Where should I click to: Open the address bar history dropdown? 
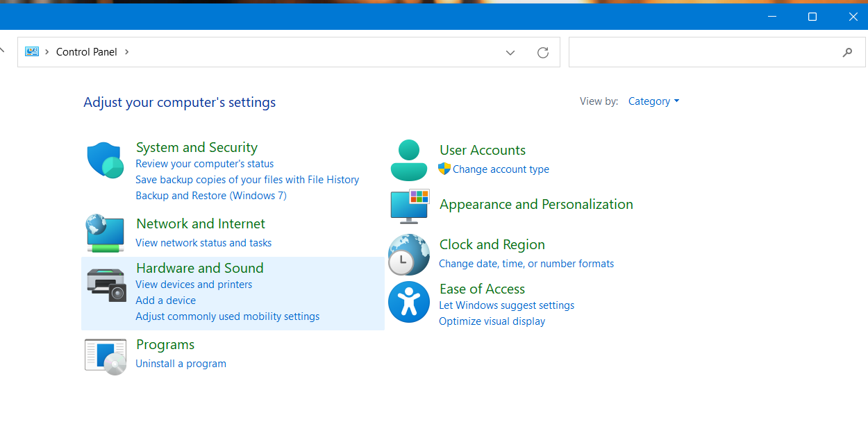(510, 53)
